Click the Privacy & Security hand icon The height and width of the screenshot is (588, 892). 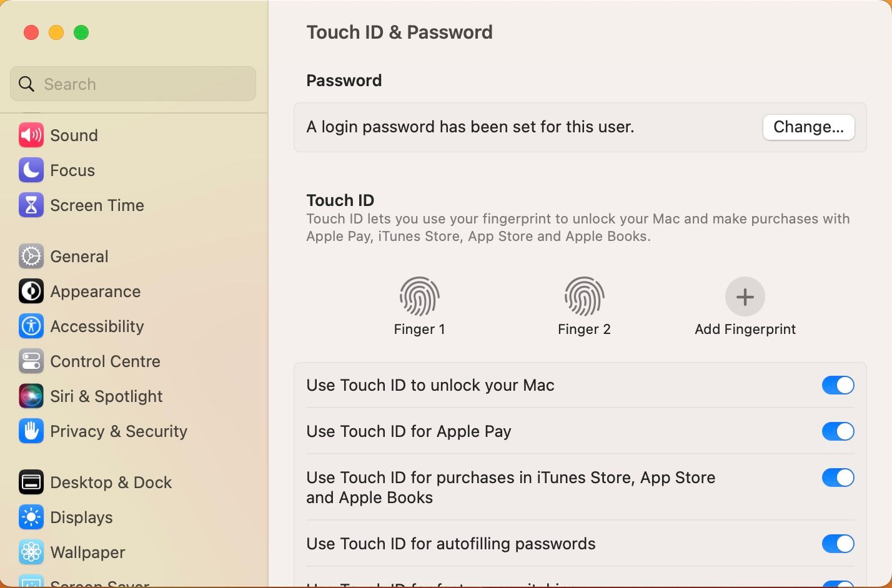31,431
